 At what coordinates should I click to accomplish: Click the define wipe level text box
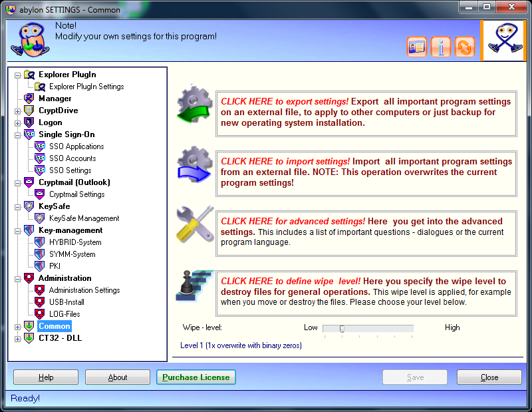click(366, 294)
